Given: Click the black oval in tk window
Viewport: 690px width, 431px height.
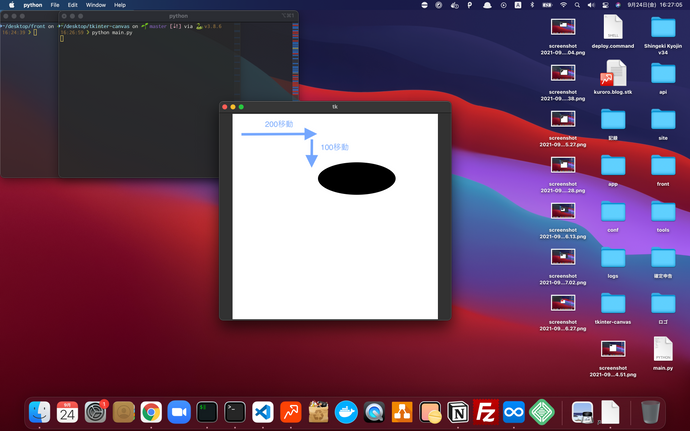Looking at the screenshot, I should coord(356,178).
